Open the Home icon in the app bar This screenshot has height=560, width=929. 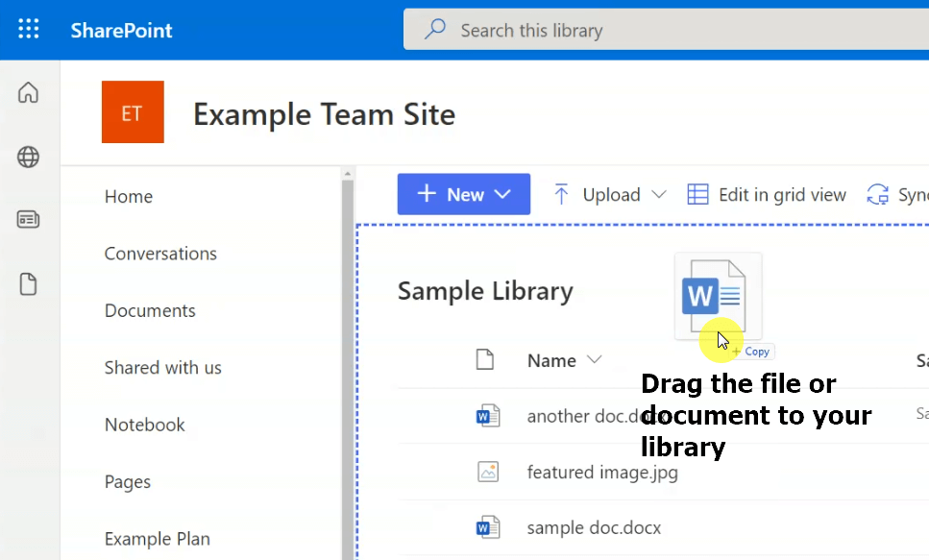[28, 92]
